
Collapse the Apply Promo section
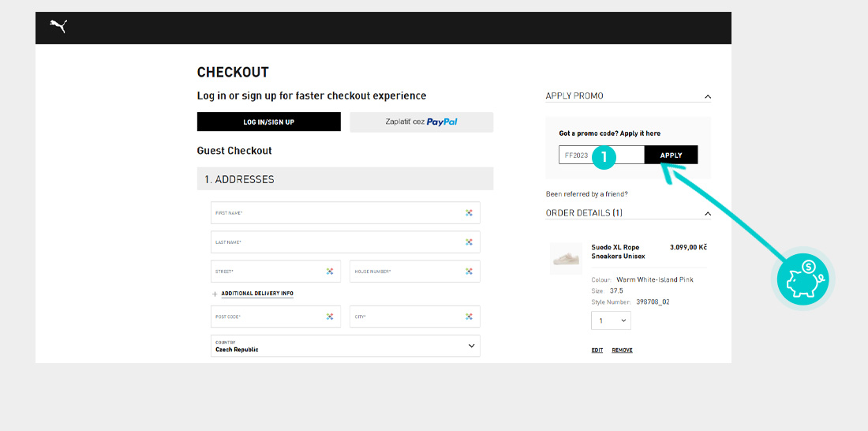click(x=707, y=97)
